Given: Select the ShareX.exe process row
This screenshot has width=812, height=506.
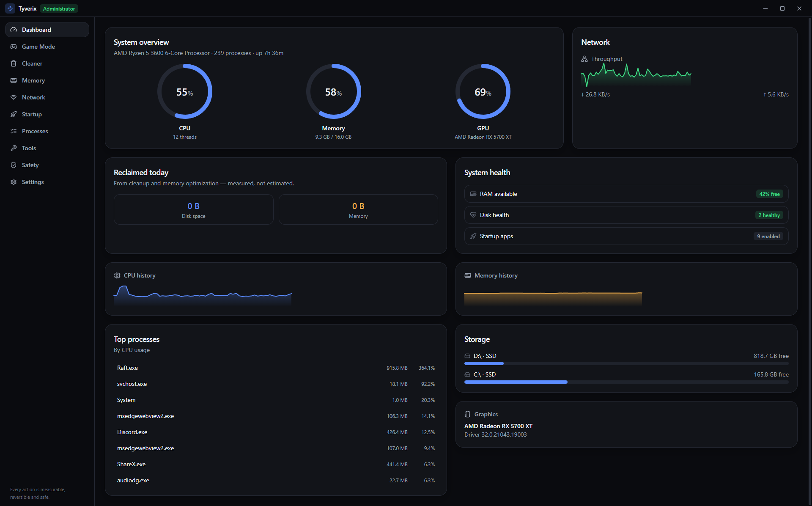Looking at the screenshot, I should click(x=276, y=465).
